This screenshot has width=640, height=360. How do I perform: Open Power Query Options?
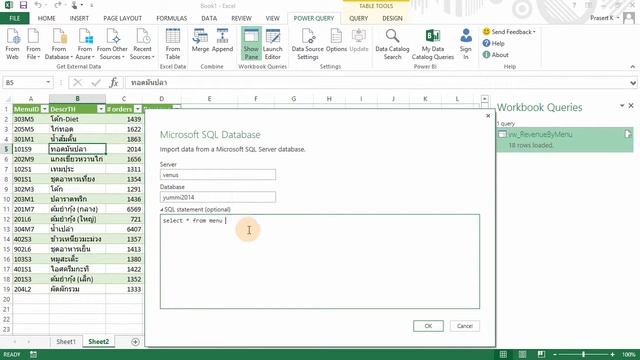coord(336,40)
